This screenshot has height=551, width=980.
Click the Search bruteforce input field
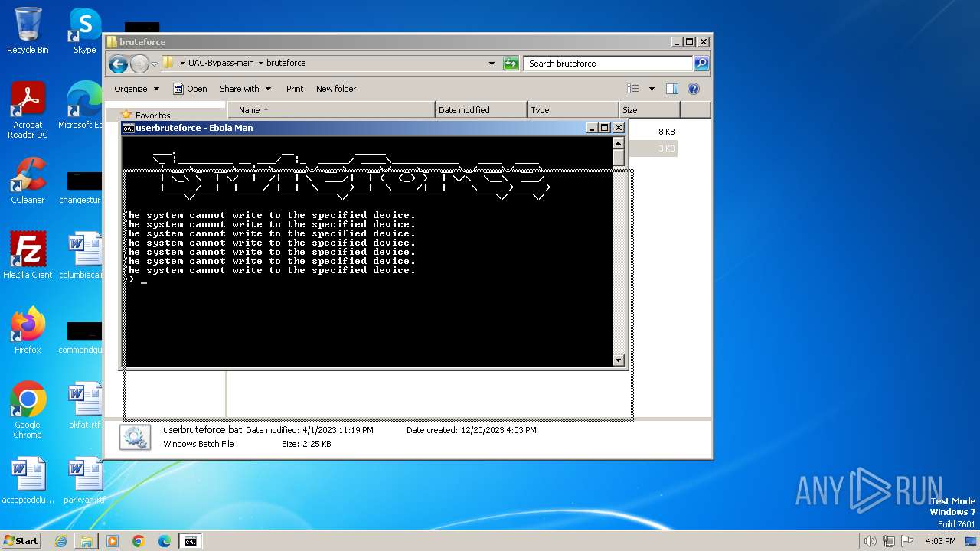click(609, 64)
